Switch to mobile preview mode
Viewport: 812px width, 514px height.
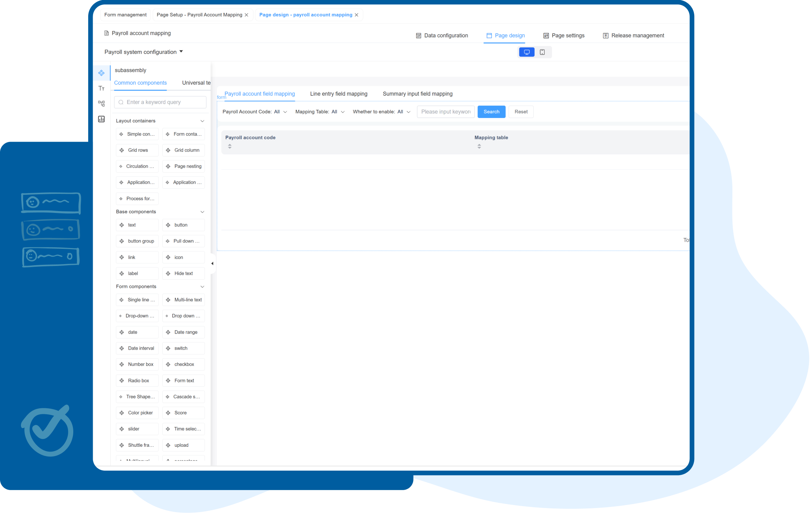[542, 52]
